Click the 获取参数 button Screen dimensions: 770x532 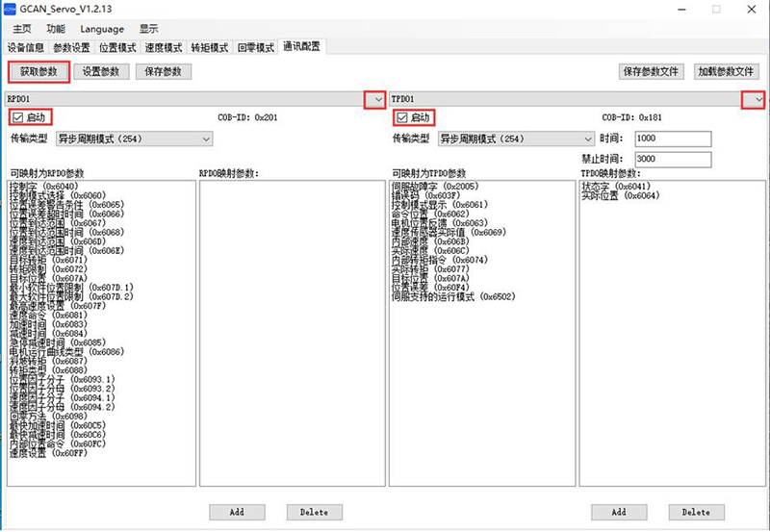38,71
